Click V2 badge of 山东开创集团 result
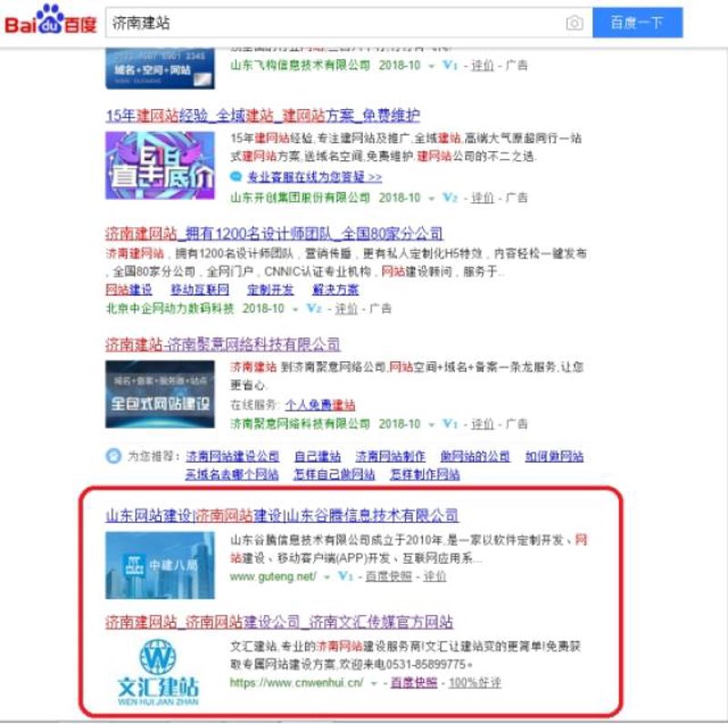This screenshot has width=728, height=724. 450,197
